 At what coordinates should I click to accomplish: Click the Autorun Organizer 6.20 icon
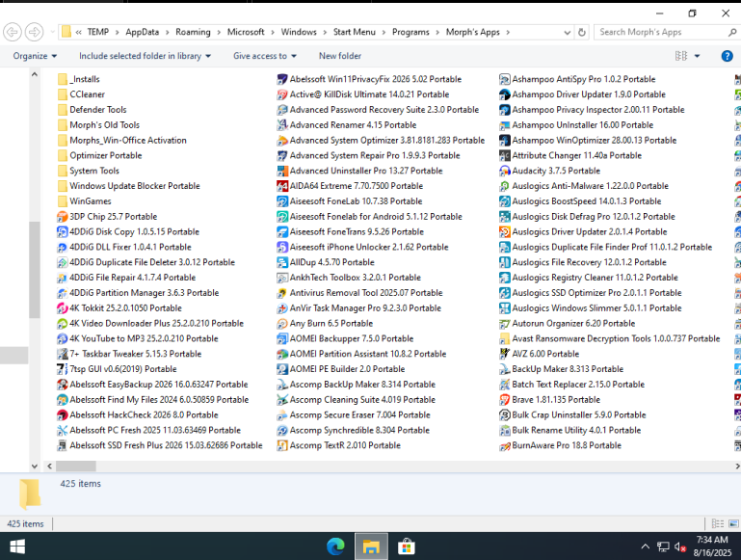point(505,324)
